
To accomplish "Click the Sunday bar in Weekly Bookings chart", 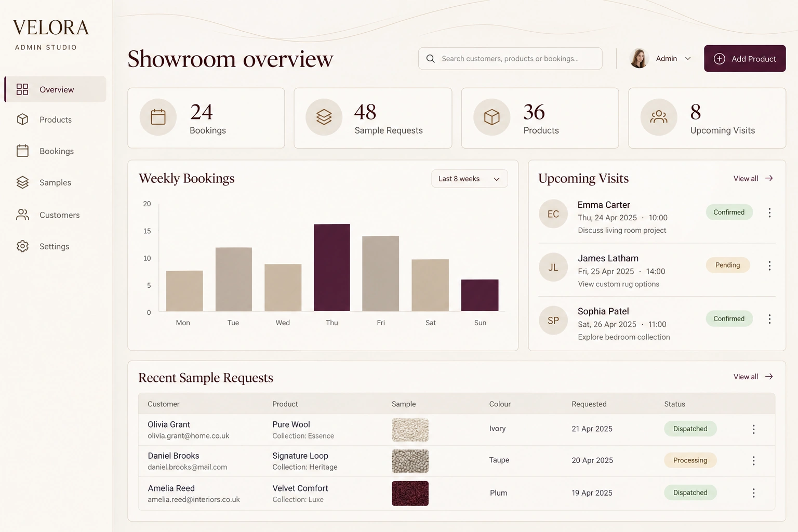I will click(480, 295).
